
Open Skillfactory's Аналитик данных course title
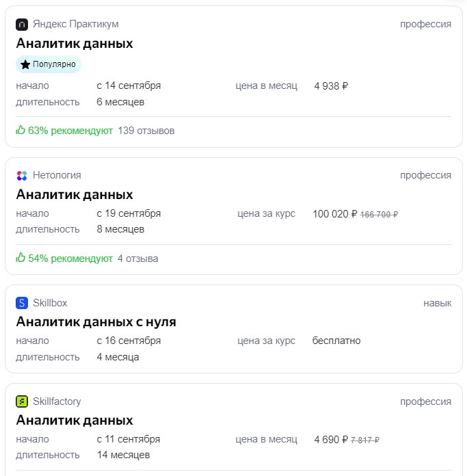(75, 420)
